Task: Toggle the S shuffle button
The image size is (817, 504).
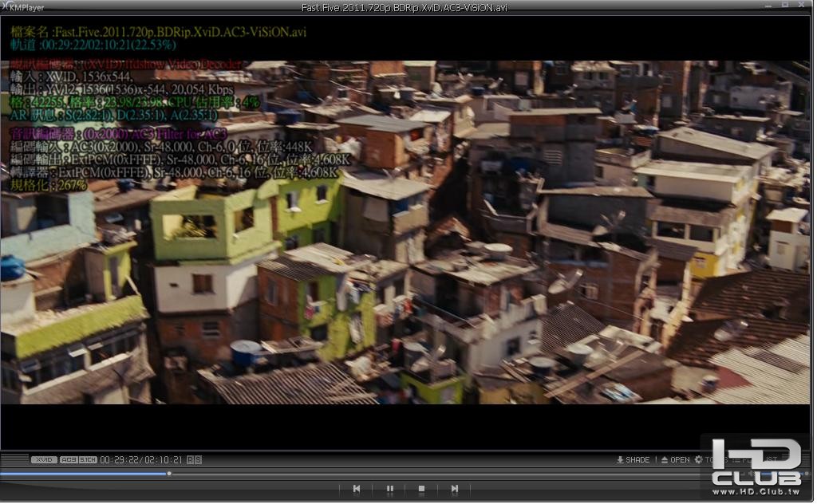Action: pos(198,461)
